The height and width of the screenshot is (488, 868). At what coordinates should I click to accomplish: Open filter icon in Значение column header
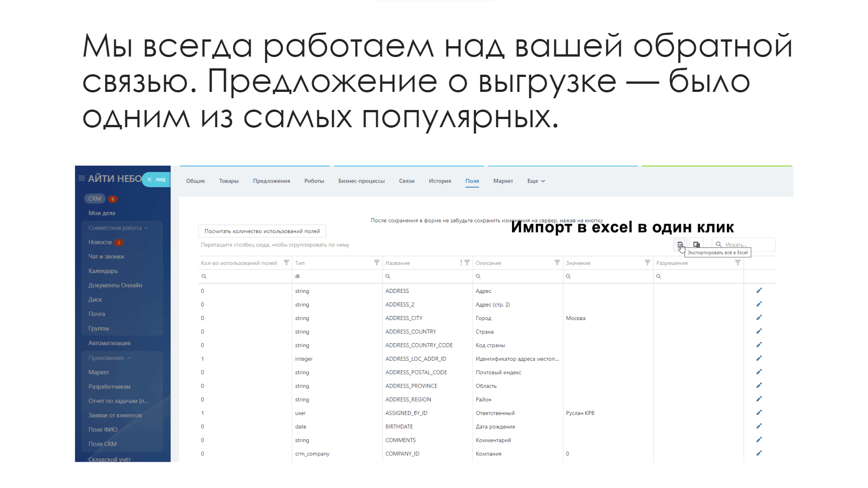[x=648, y=263]
